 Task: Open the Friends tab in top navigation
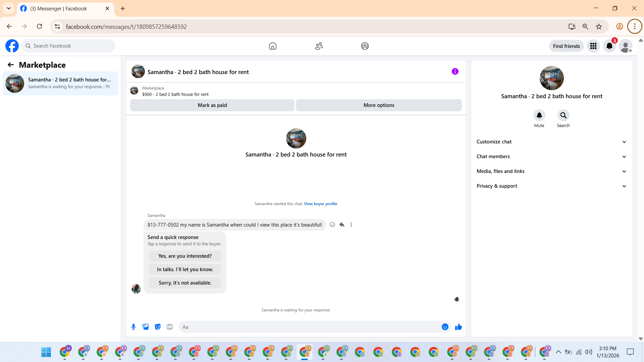click(x=319, y=46)
